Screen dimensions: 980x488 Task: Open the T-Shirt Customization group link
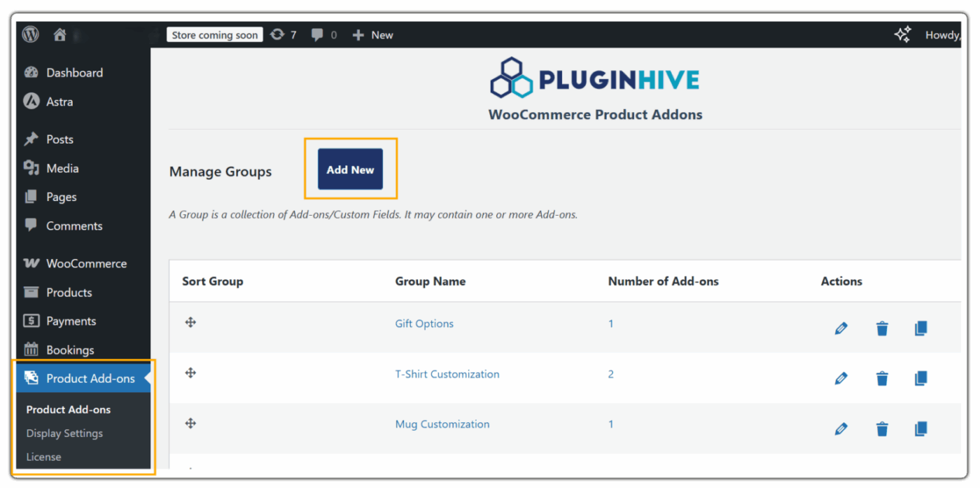(447, 374)
